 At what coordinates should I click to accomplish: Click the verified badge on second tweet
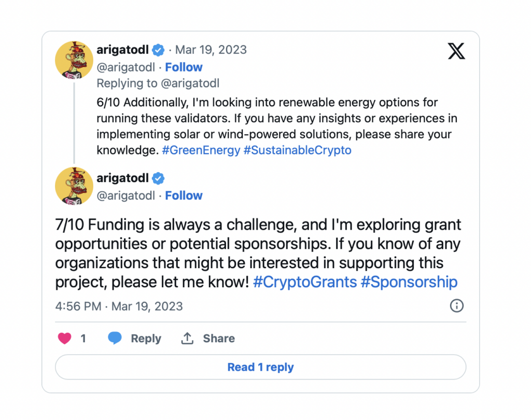158,178
